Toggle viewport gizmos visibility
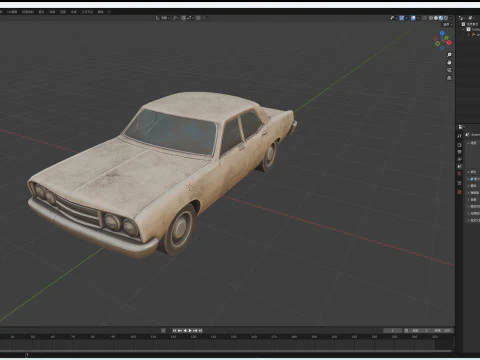The height and width of the screenshot is (360, 480). (x=402, y=18)
